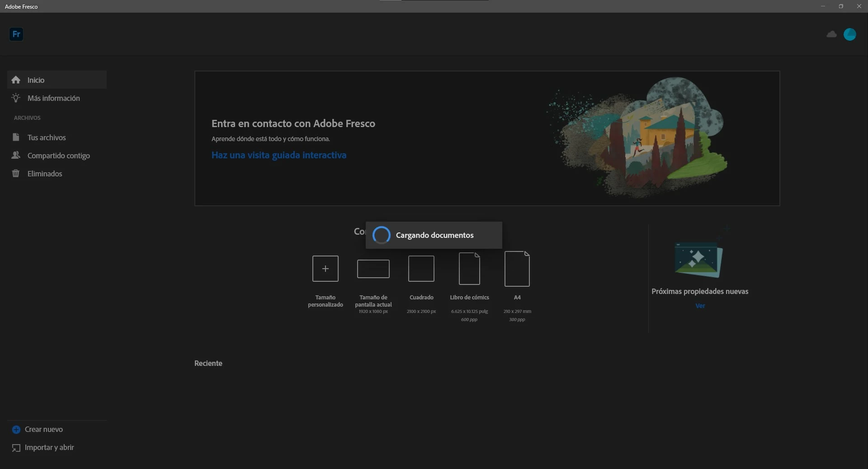
Task: Open Más información section
Action: [57, 98]
